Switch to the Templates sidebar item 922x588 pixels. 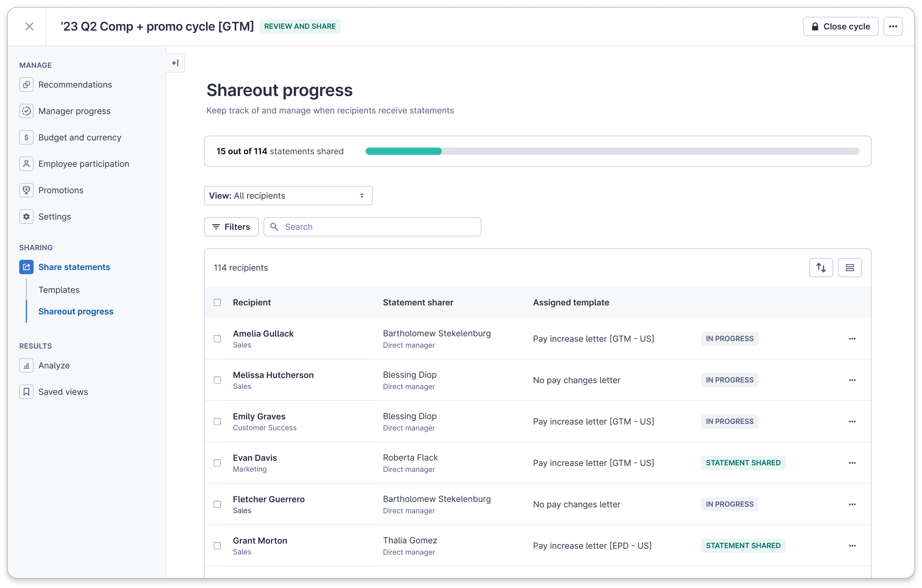[59, 290]
